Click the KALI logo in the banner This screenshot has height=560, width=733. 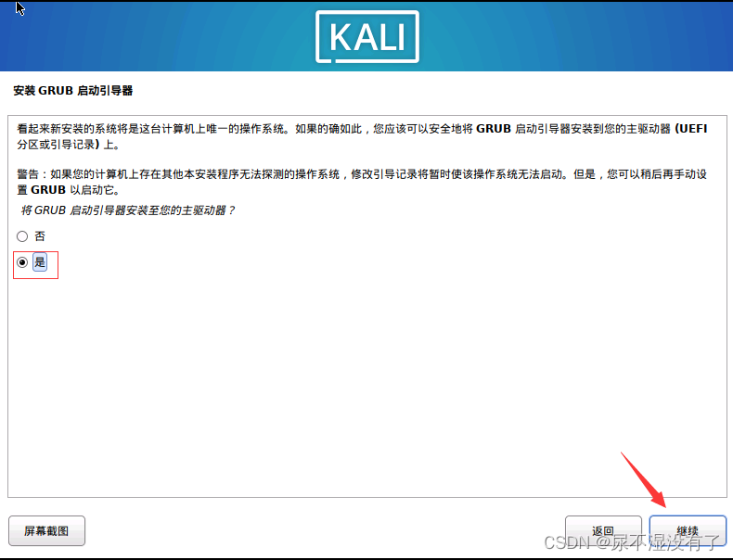367,37
